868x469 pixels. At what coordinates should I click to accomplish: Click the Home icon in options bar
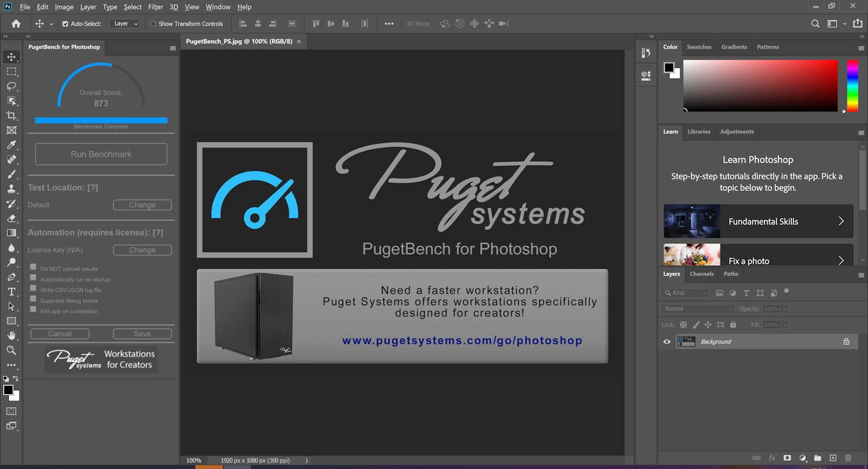coord(16,23)
